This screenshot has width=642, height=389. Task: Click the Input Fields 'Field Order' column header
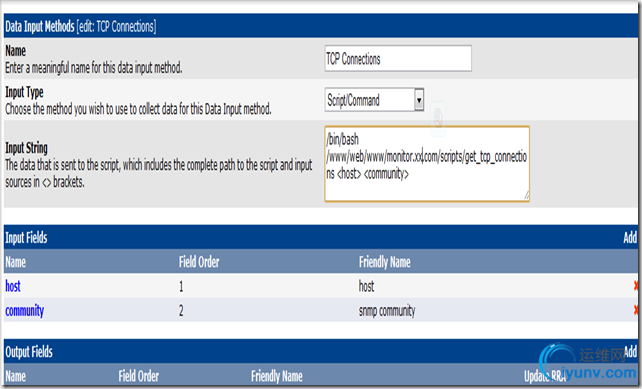(199, 262)
